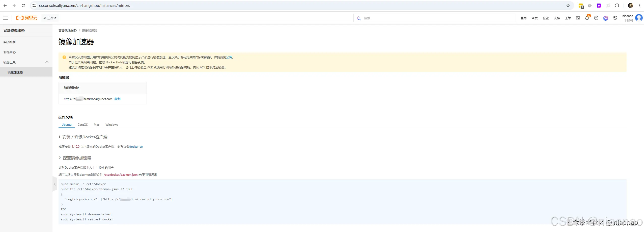The image size is (644, 232).
Task: Open the 支持 menu
Action: [557, 18]
